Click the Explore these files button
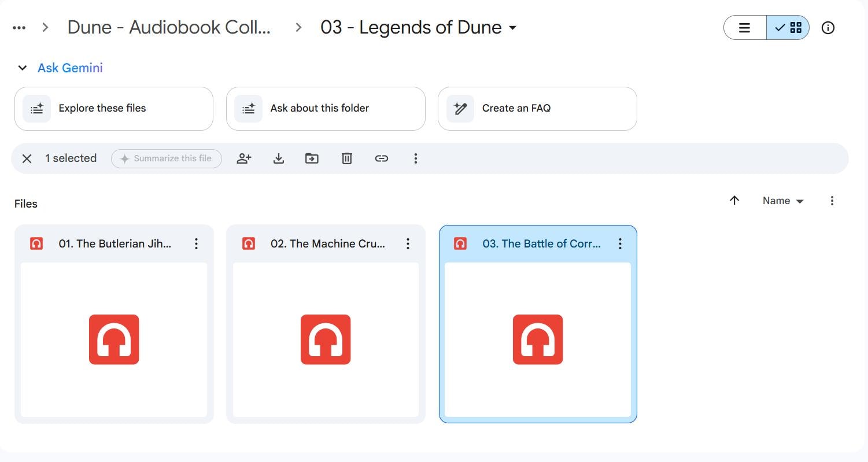The height and width of the screenshot is (462, 868). coord(114,109)
